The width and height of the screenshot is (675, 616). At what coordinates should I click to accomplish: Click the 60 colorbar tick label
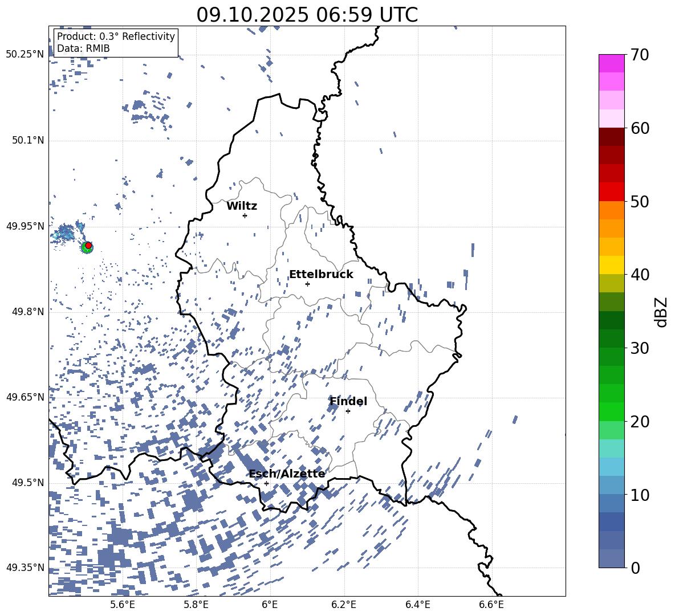640,128
